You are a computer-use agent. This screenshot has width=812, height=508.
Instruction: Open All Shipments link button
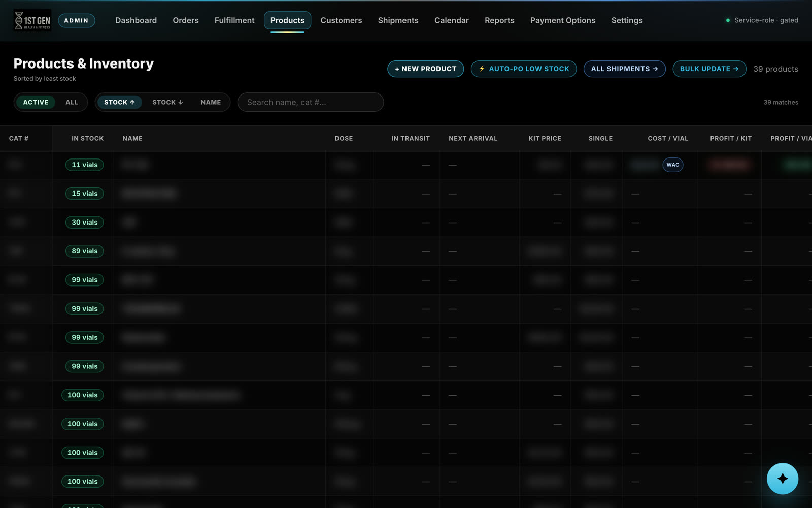coord(624,69)
